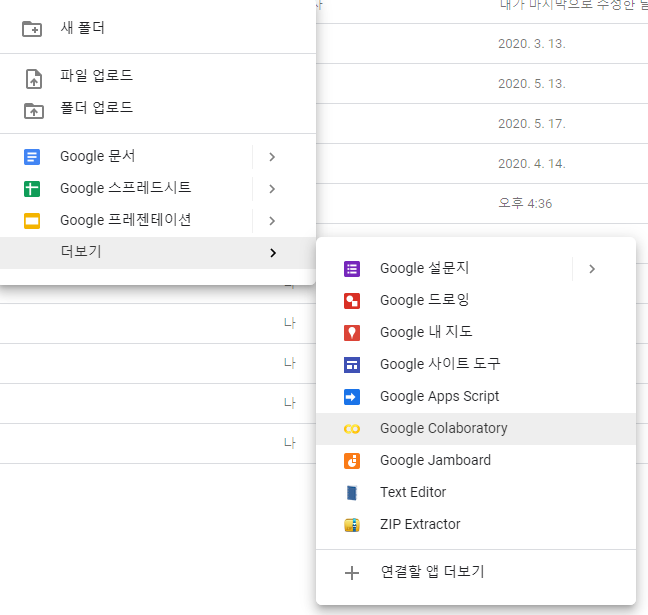This screenshot has height=615, width=648.
Task: Click the 오후 4:36 modified time
Action: click(x=525, y=204)
